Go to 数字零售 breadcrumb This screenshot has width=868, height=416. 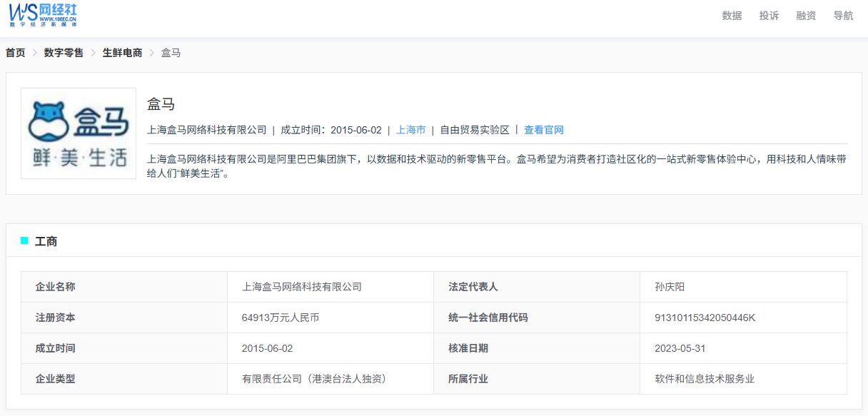point(64,53)
